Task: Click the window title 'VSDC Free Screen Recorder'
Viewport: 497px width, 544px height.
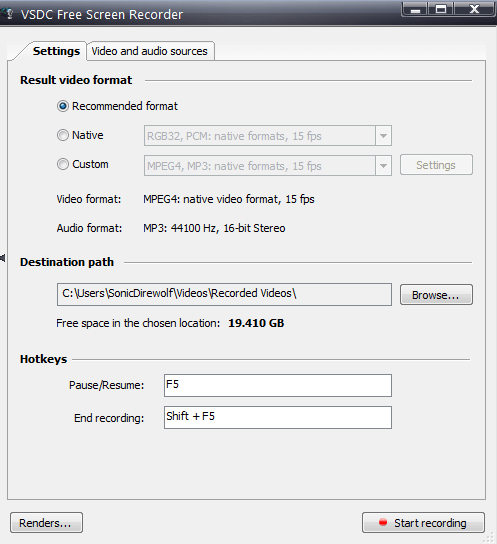Action: pyautogui.click(x=102, y=15)
